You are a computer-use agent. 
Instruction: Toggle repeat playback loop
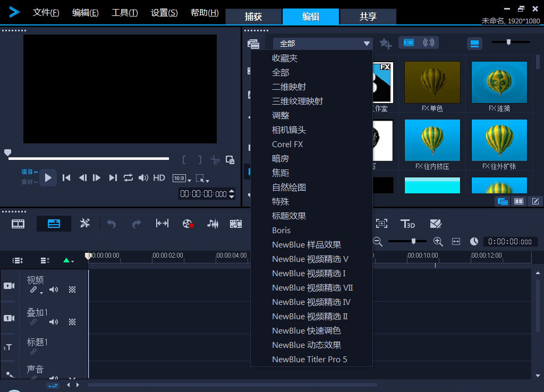click(128, 178)
